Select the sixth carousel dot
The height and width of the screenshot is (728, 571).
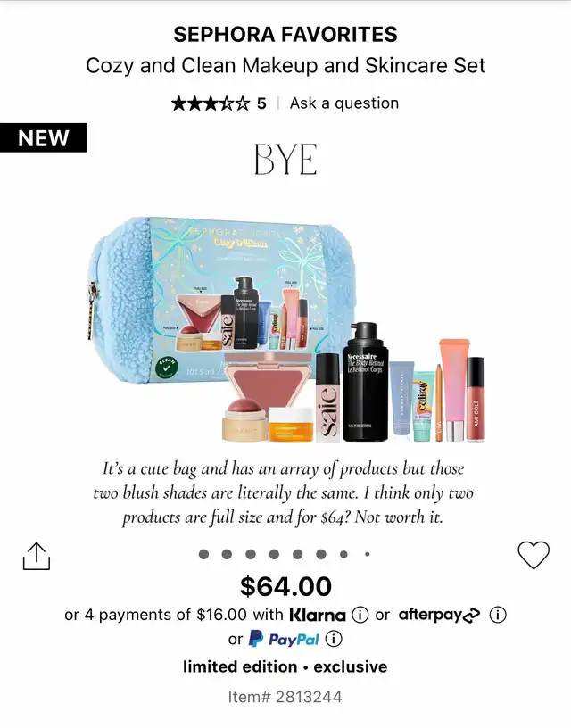point(321,554)
